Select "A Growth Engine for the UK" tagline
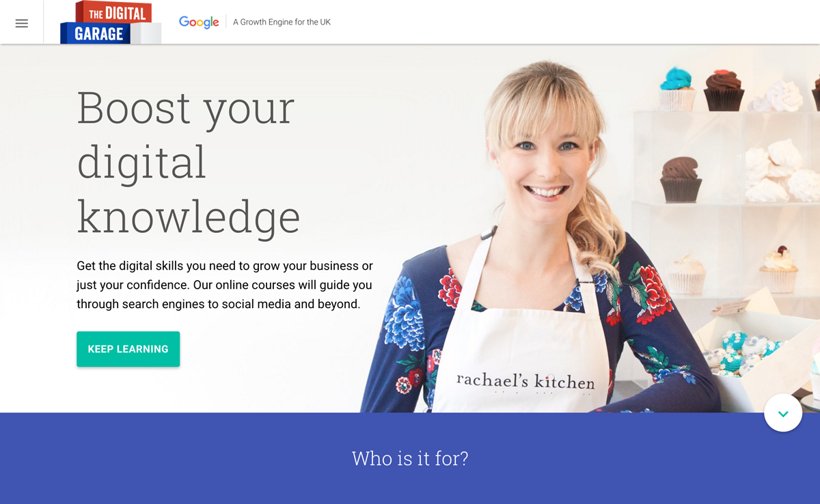 coord(282,23)
